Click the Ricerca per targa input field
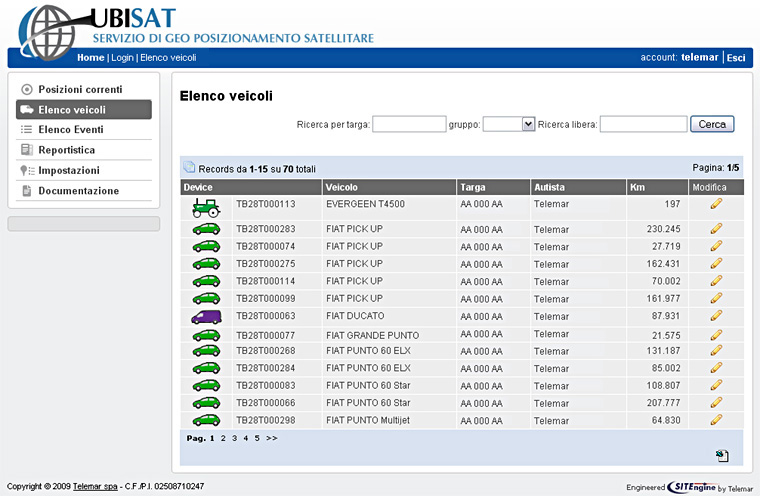This screenshot has height=496, width=760. 409,124
